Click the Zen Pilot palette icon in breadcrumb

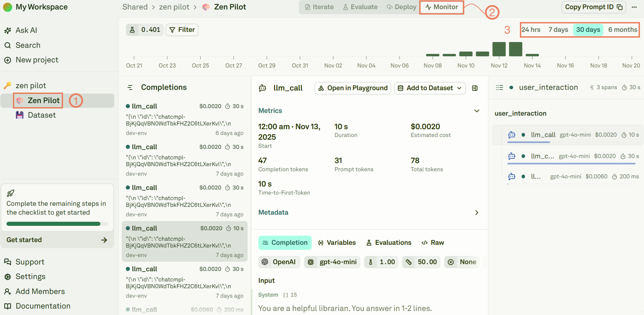tap(206, 7)
